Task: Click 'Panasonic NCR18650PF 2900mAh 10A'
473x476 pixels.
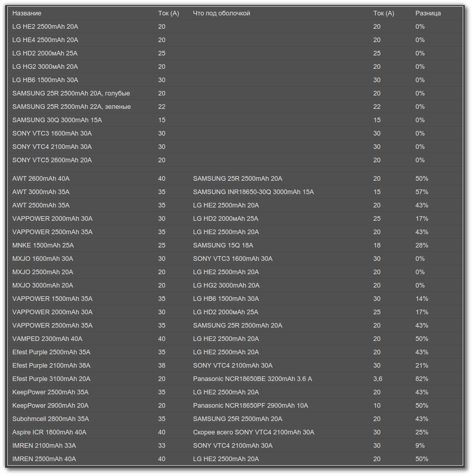Action: tap(251, 406)
